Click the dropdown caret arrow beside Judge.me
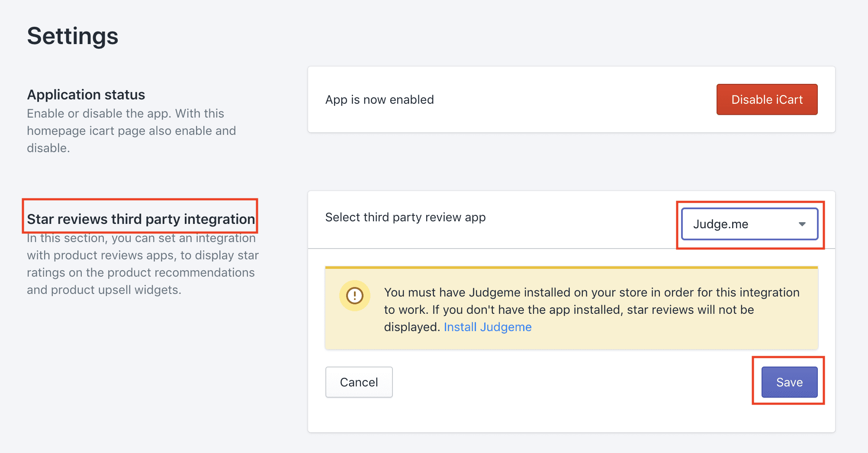Screen dimensions: 868x453 (802, 224)
